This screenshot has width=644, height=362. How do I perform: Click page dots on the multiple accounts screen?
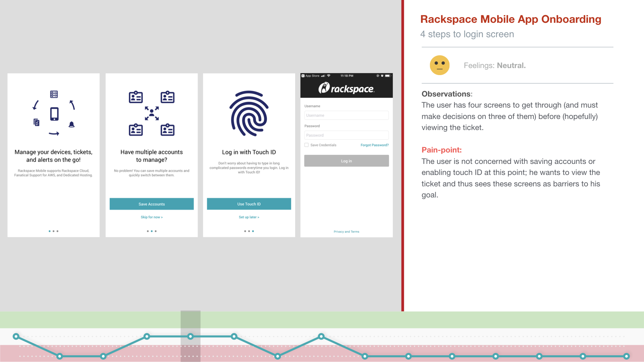pyautogui.click(x=152, y=231)
